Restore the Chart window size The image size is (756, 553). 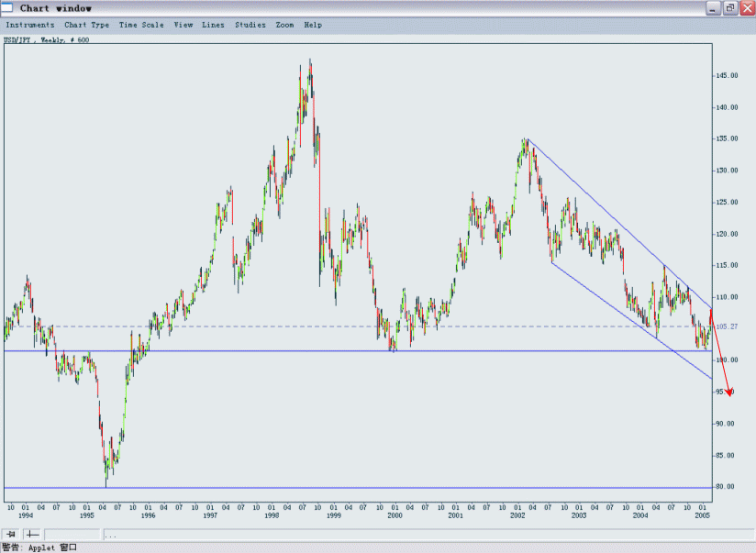(730, 8)
